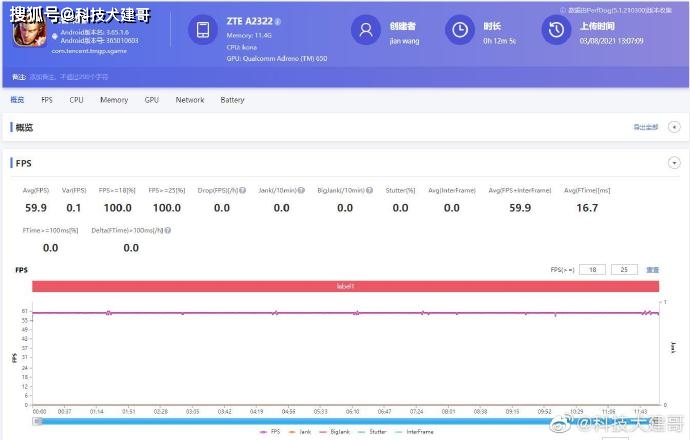Open the Memory tab
The image size is (690, 440).
[x=113, y=100]
